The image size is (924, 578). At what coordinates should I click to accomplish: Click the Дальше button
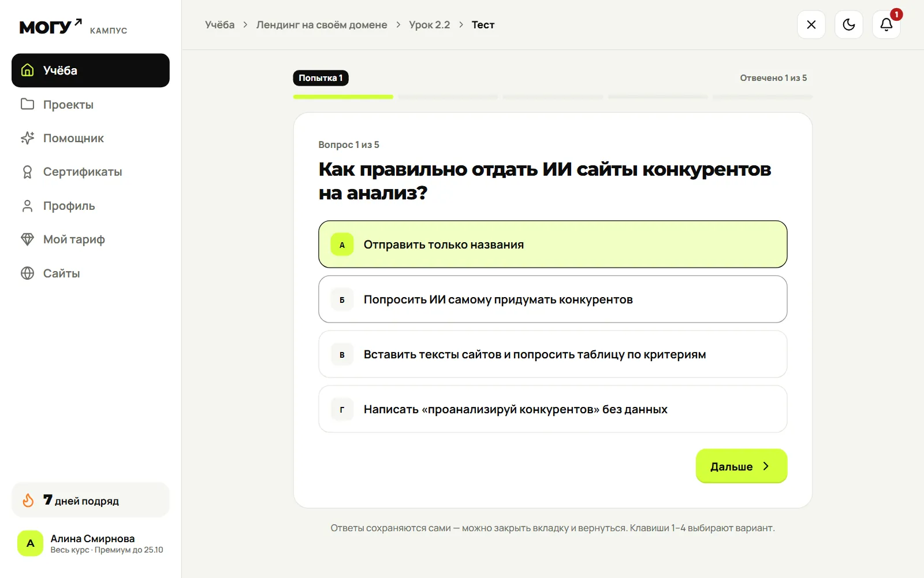pos(742,466)
